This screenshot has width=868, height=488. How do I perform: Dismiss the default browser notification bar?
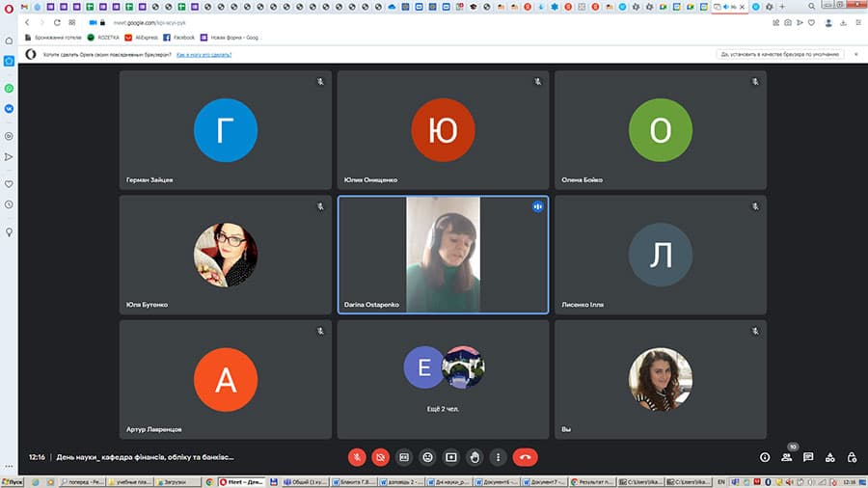(855, 54)
